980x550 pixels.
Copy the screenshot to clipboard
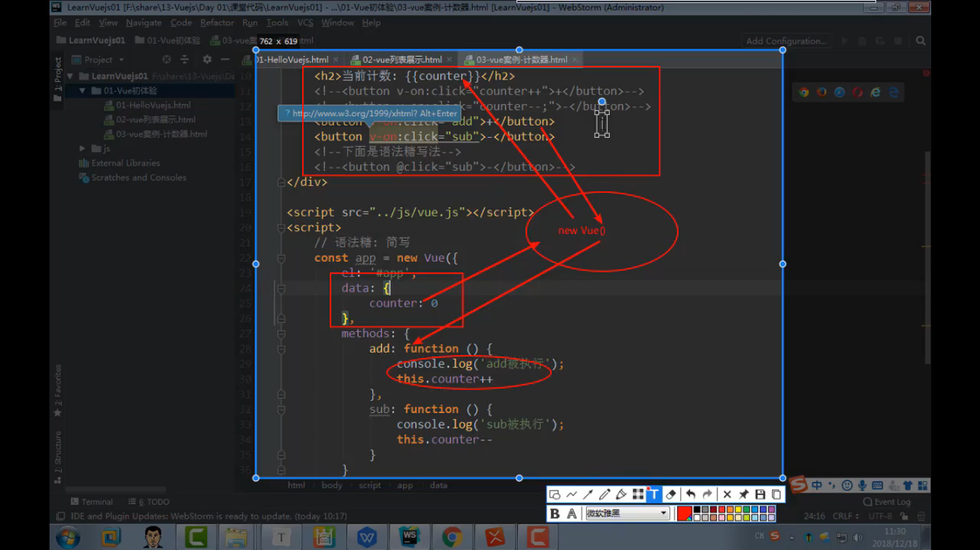coord(776,495)
